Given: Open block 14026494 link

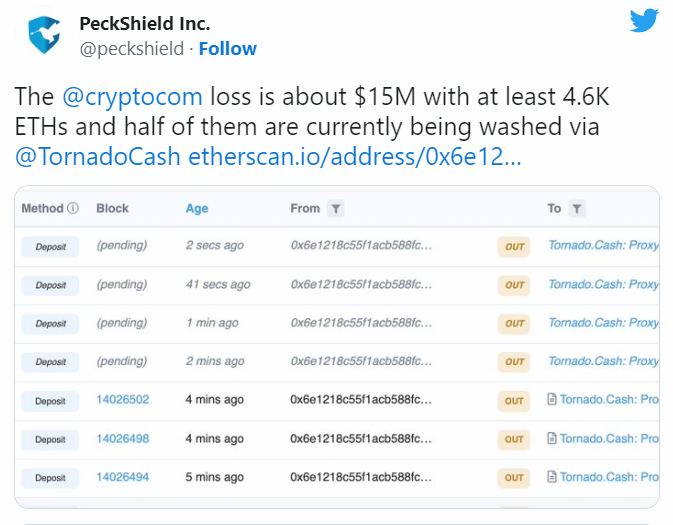Looking at the screenshot, I should (122, 478).
